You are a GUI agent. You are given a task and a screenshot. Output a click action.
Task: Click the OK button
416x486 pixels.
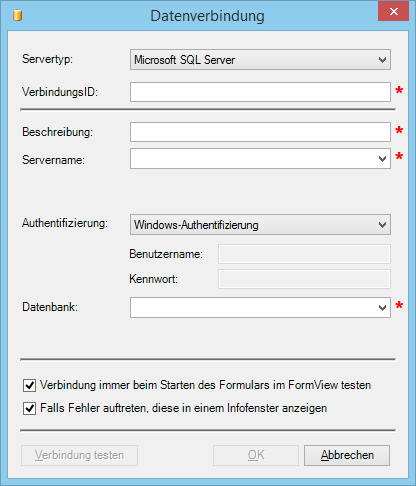coord(256,455)
